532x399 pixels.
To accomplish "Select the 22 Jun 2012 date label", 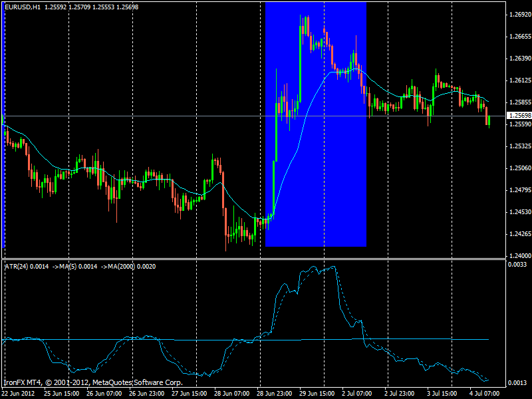I will tap(20, 393).
